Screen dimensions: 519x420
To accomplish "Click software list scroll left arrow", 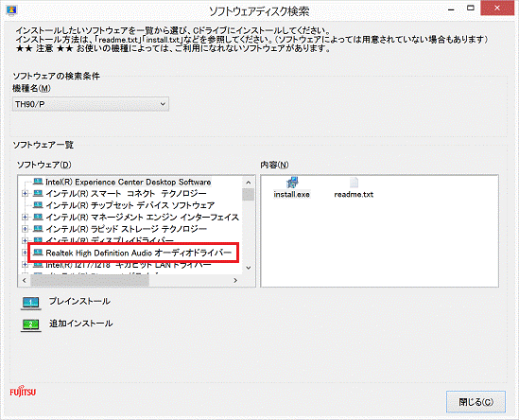I will [25, 280].
